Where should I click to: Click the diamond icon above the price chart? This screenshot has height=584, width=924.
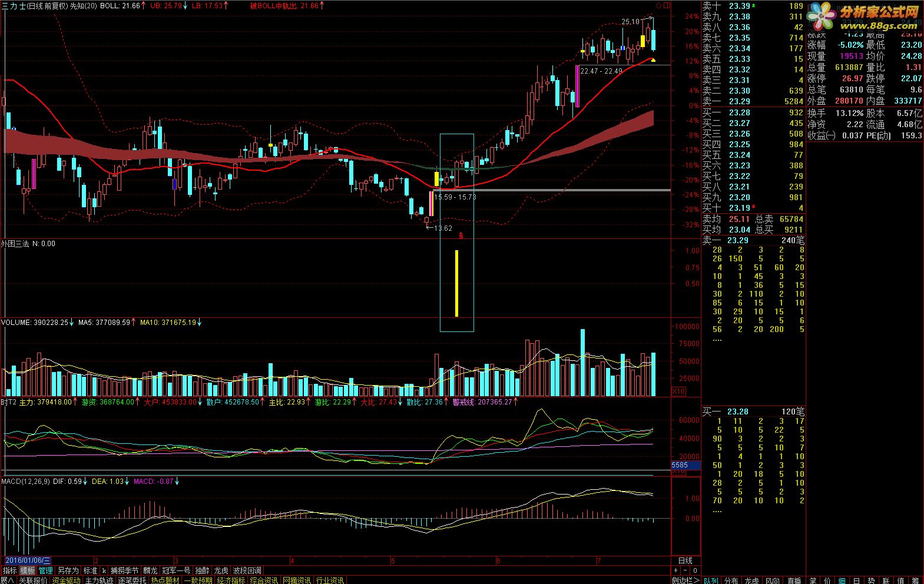pyautogui.click(x=658, y=5)
